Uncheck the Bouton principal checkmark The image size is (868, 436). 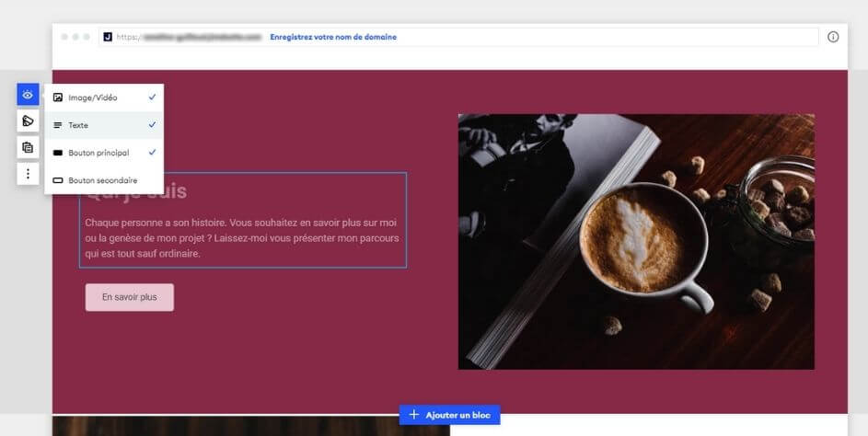point(152,152)
